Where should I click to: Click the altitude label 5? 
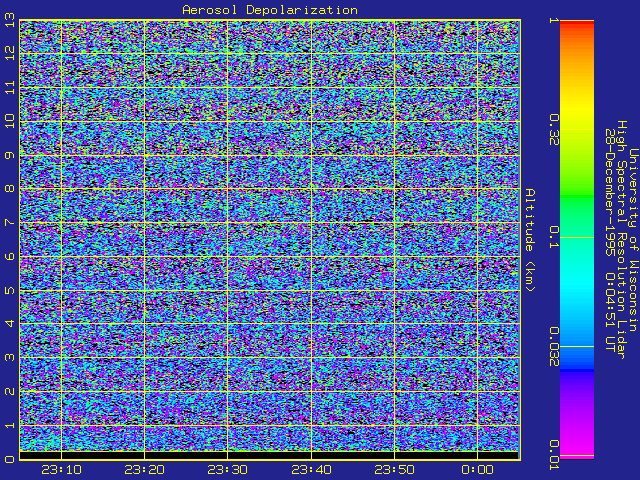click(x=10, y=290)
